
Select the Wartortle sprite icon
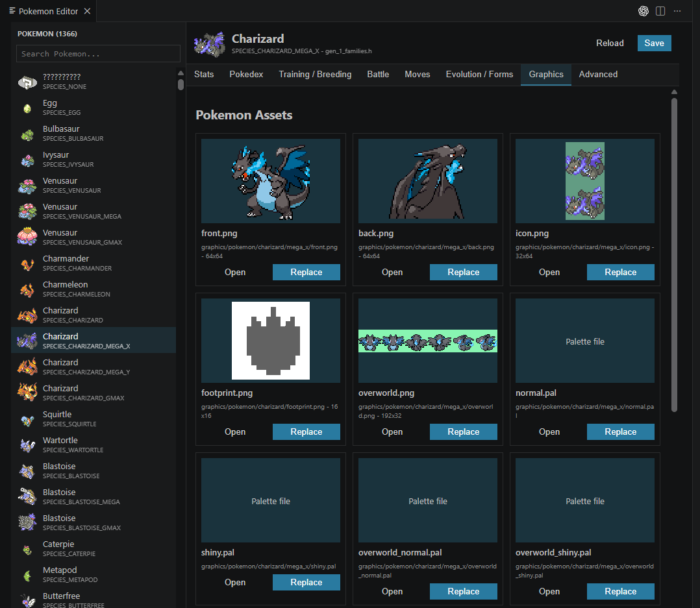[27, 446]
